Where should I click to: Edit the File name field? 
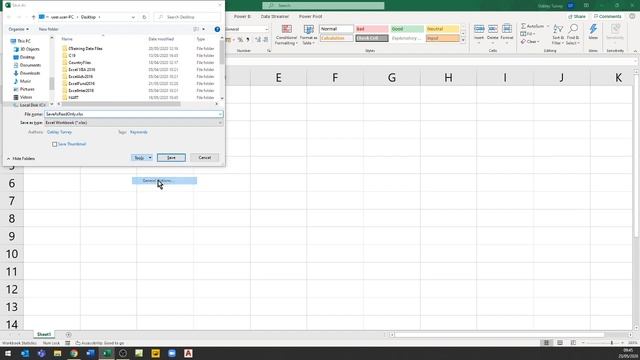(x=131, y=114)
